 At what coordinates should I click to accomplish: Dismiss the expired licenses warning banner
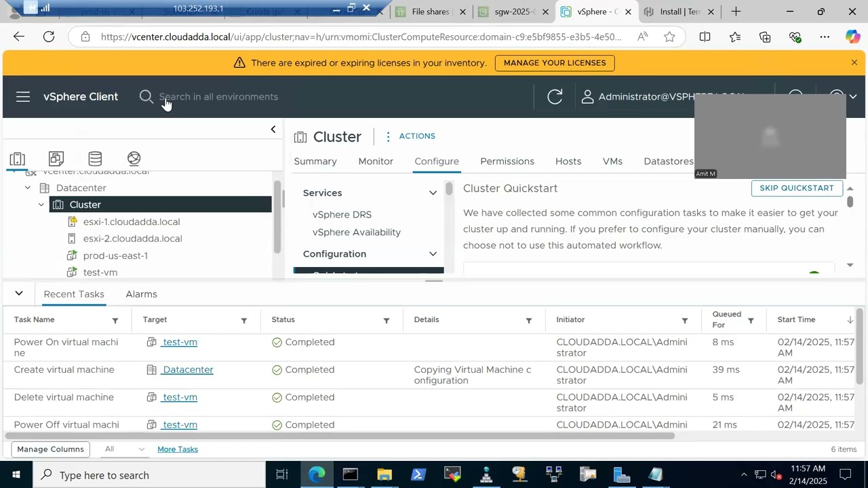[854, 62]
